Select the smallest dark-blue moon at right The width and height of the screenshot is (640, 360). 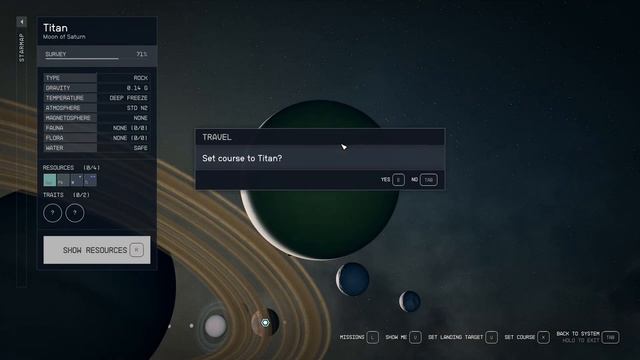pos(410,302)
